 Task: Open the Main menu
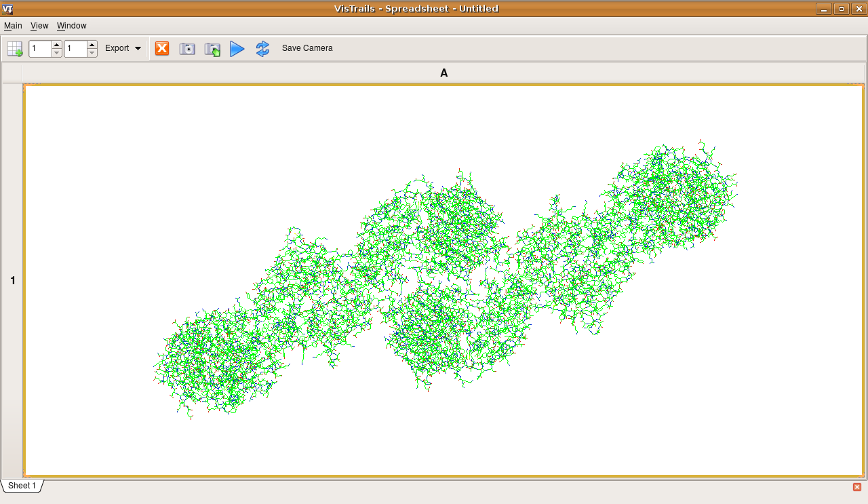[13, 26]
